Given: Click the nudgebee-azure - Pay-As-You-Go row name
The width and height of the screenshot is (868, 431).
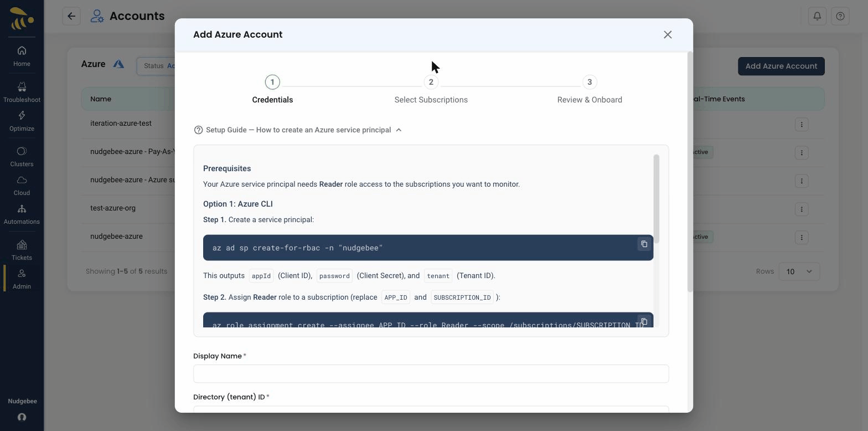Looking at the screenshot, I should [x=133, y=151].
